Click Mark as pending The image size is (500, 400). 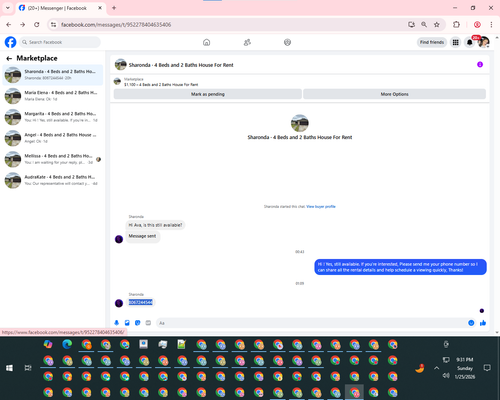[x=208, y=94]
